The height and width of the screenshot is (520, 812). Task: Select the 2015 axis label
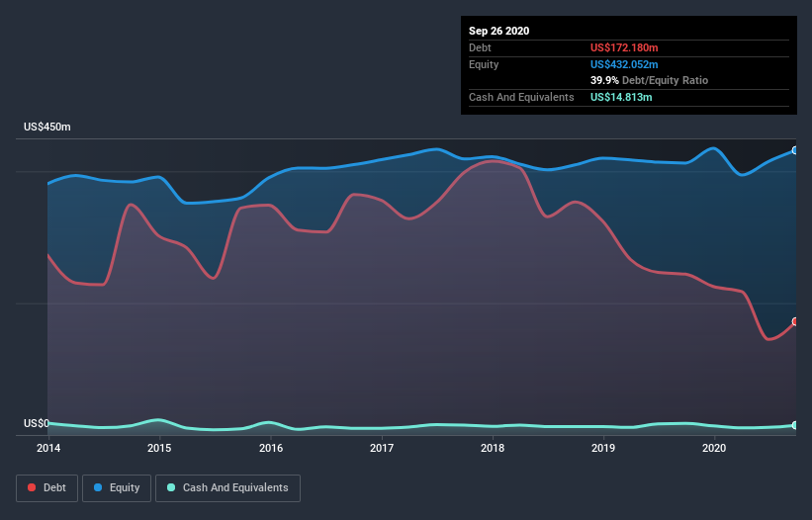tap(159, 448)
